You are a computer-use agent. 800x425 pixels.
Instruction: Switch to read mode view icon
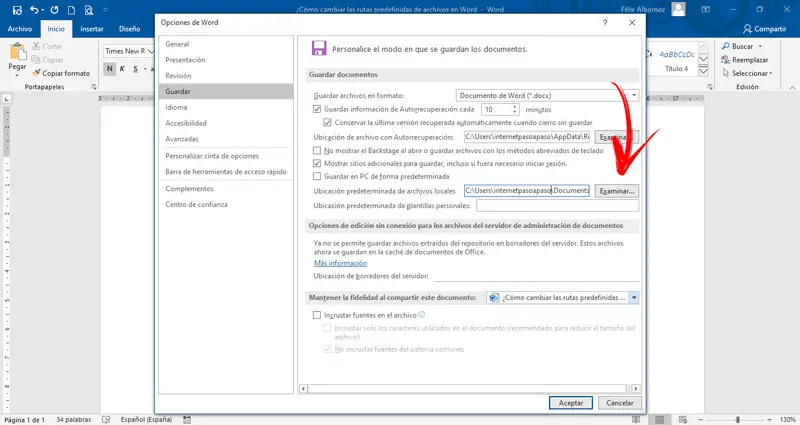636,419
